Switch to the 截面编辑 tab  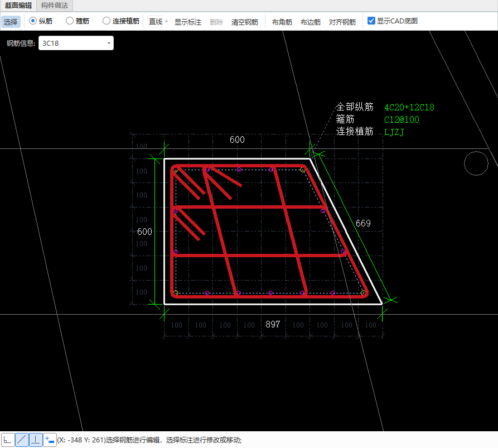click(18, 6)
